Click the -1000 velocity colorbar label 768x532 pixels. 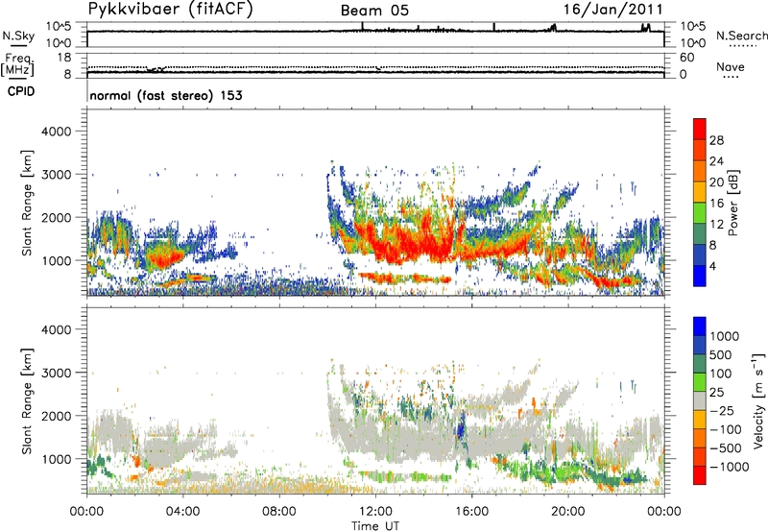click(x=729, y=467)
